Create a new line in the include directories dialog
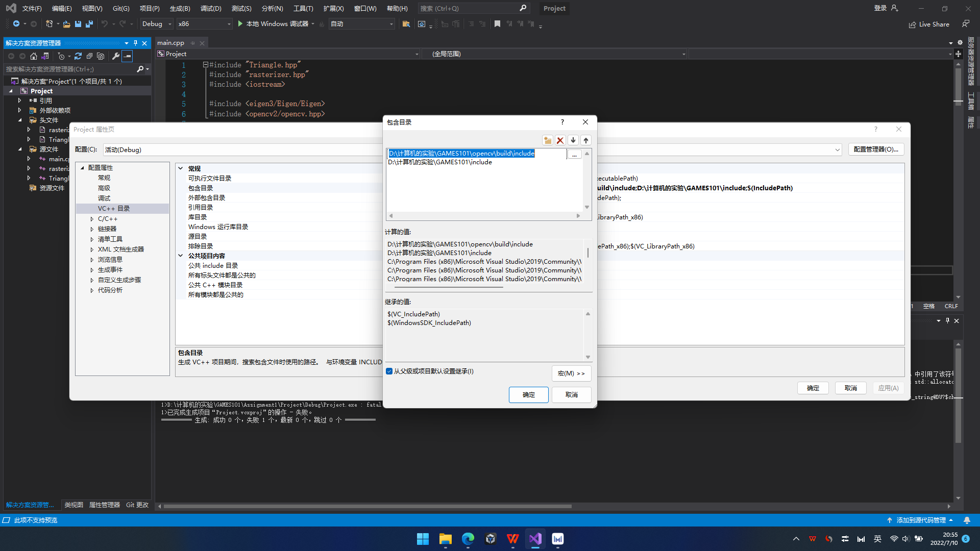Screen dimensions: 980x551 (547, 140)
